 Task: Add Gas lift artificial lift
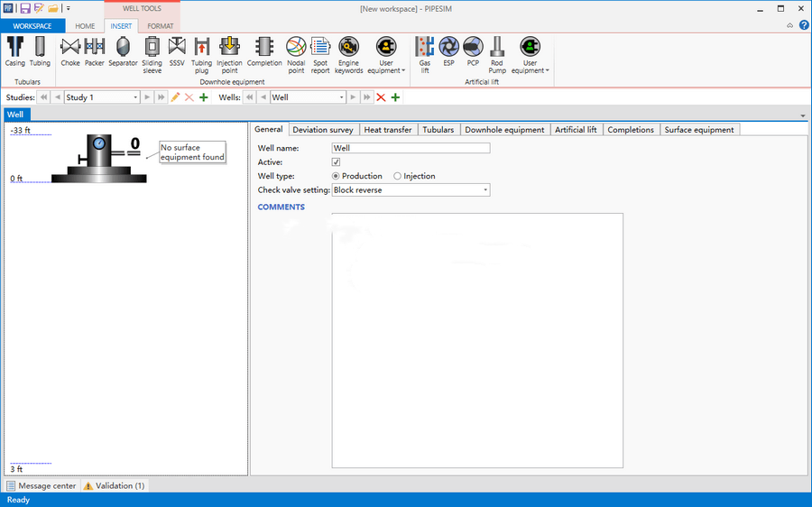coord(425,54)
